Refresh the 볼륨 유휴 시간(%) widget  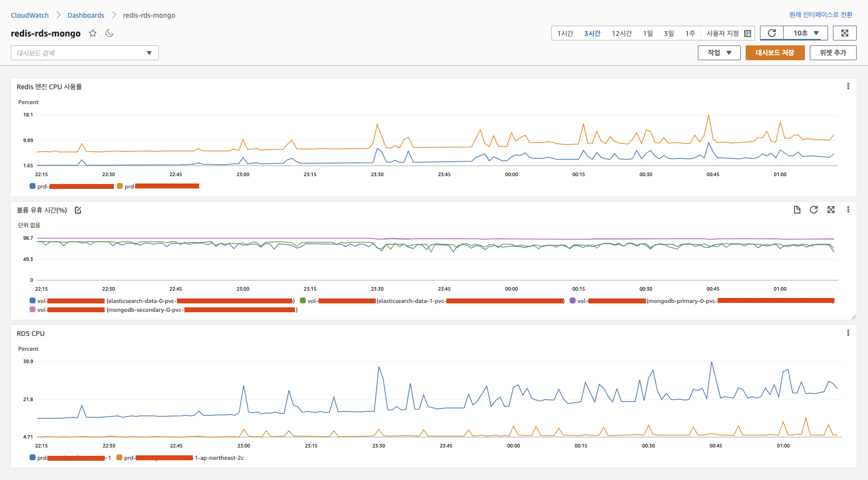click(x=814, y=210)
